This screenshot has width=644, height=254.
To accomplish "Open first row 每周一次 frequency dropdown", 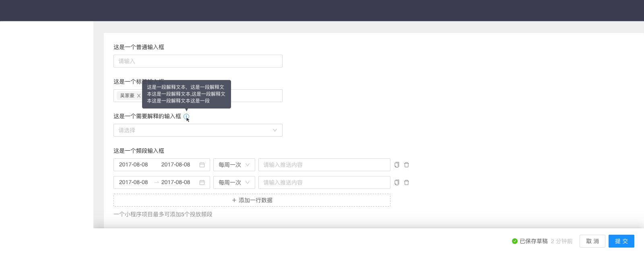I will coord(234,165).
